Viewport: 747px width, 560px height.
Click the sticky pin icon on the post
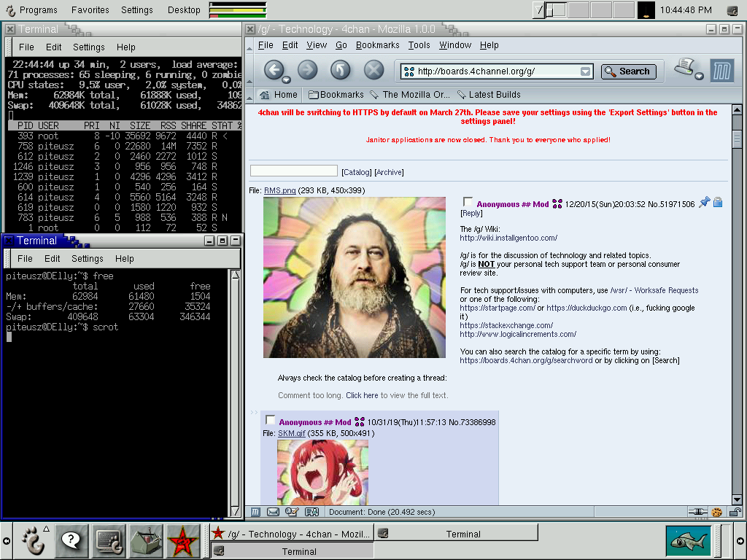point(704,203)
